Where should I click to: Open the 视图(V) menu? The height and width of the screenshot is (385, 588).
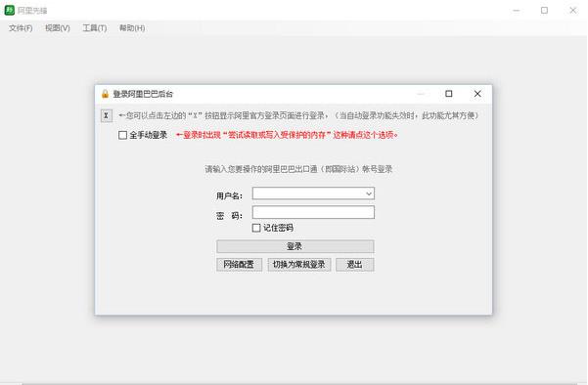pos(58,28)
